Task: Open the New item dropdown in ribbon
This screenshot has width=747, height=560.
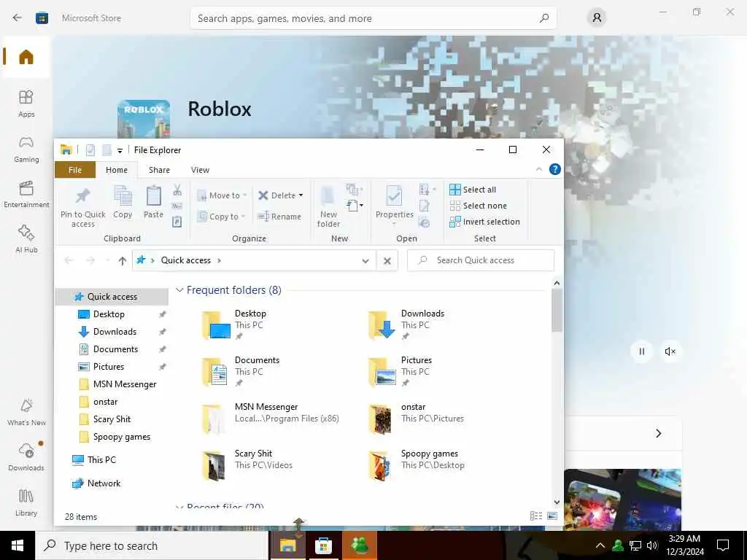Action: pyautogui.click(x=355, y=206)
